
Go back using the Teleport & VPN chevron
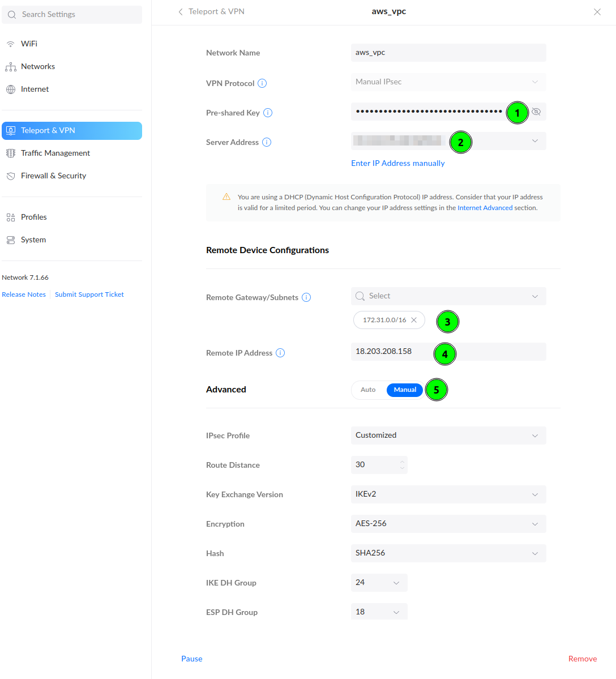click(181, 12)
